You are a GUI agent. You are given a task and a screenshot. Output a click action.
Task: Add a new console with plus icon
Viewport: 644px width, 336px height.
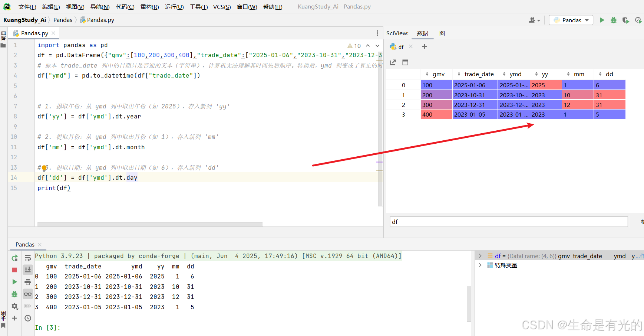click(14, 318)
